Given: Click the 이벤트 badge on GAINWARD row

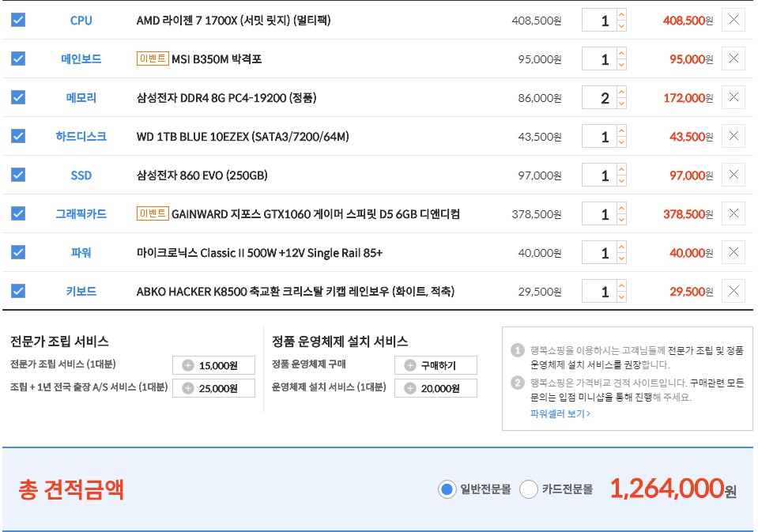Looking at the screenshot, I should click(153, 213).
